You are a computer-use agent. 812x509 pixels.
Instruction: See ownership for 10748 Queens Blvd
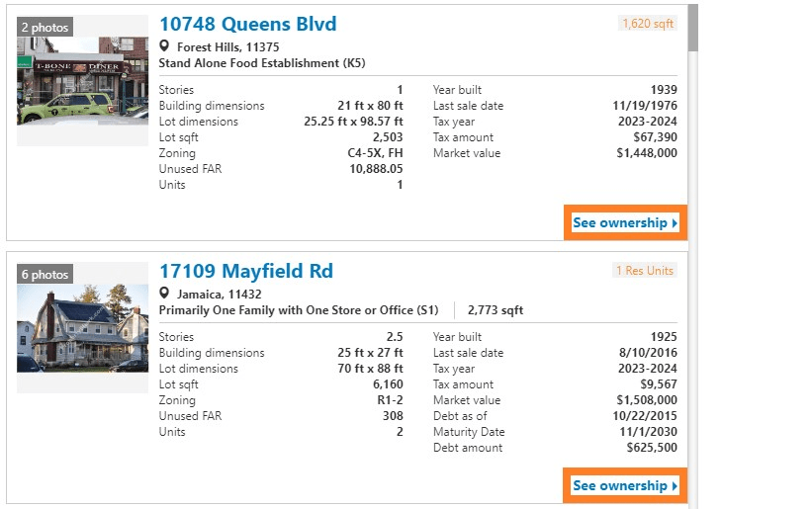(x=620, y=223)
